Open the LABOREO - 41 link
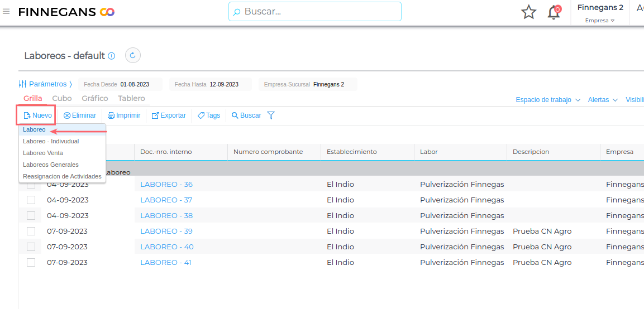 166,262
